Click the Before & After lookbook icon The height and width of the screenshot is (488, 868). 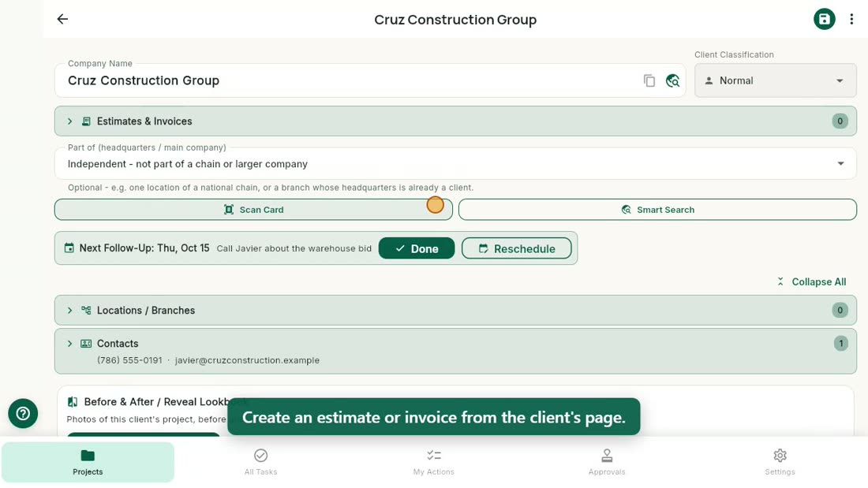click(x=73, y=402)
